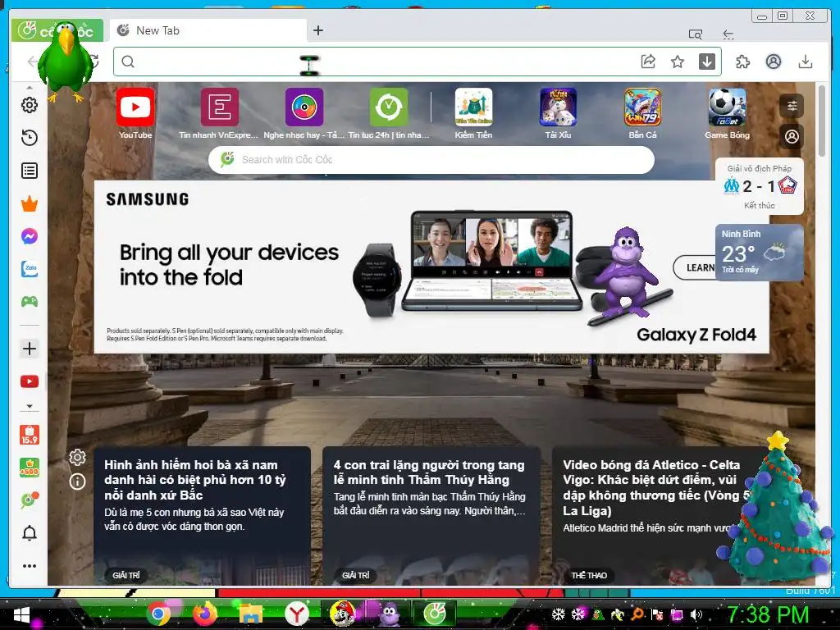Click the share page icon in address bar
This screenshot has height=630, width=840.
[648, 62]
